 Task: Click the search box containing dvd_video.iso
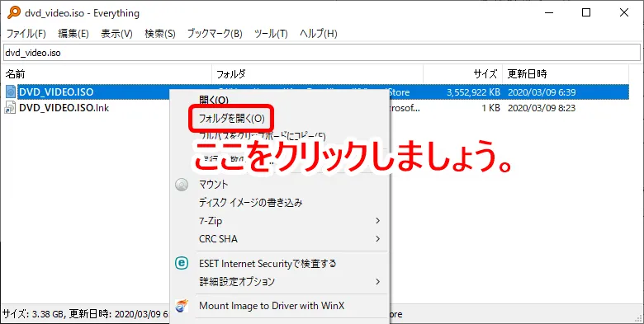point(322,53)
